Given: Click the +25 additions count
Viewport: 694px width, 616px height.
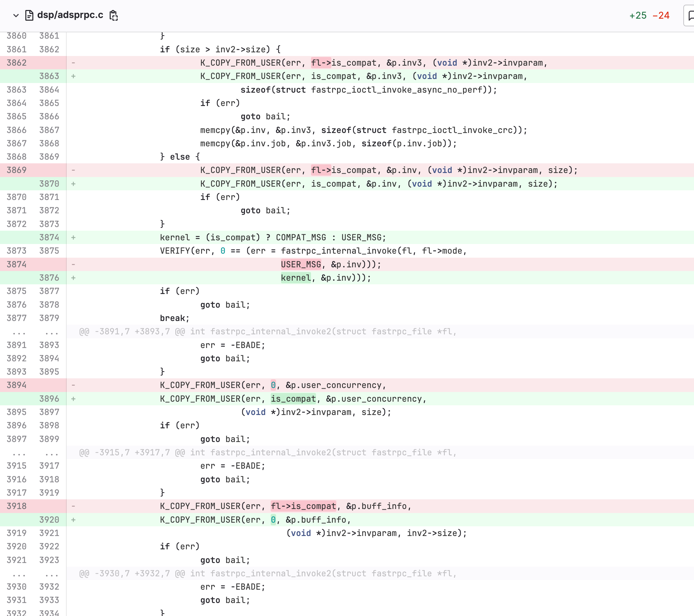Looking at the screenshot, I should [638, 15].
